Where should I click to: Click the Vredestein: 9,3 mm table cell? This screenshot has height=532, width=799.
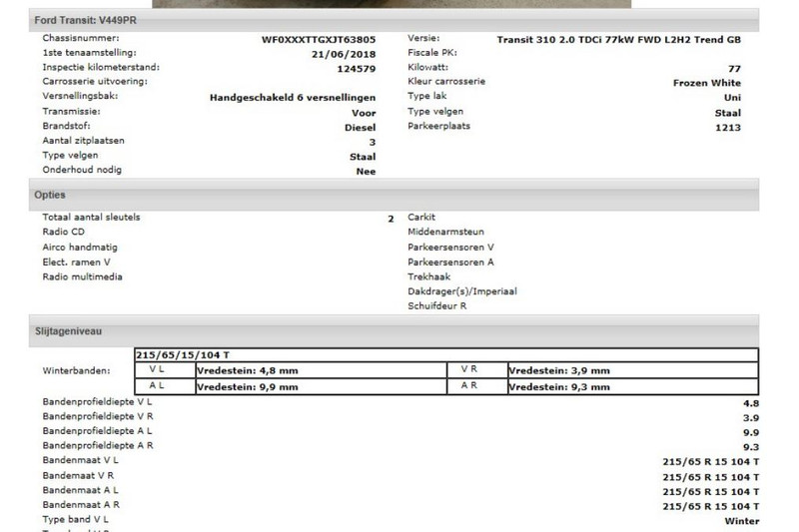[x=559, y=385]
